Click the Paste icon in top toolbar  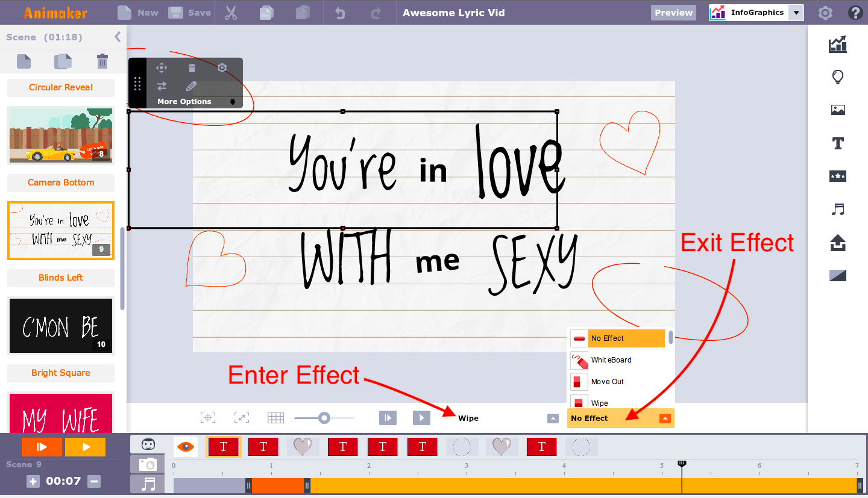[303, 13]
